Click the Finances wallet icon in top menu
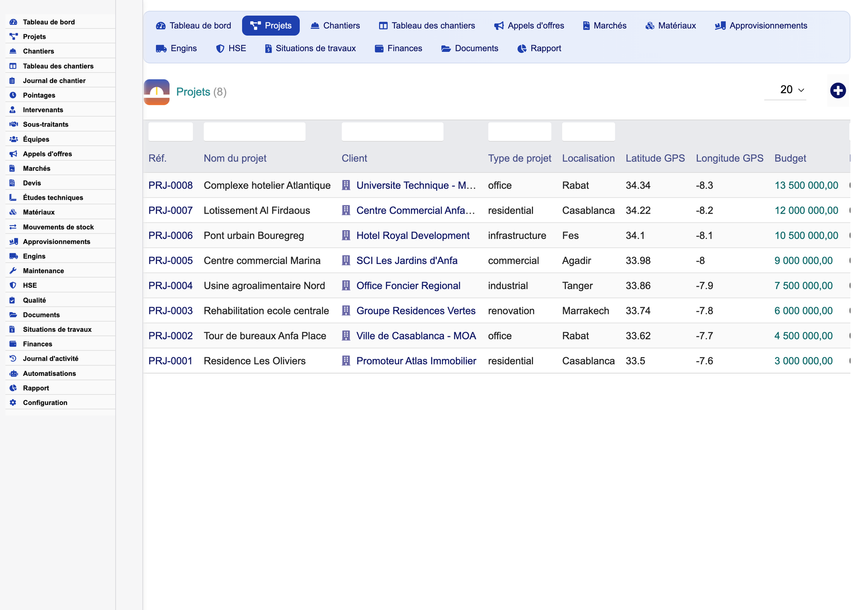Screen dimensions: 868x610 coord(379,49)
